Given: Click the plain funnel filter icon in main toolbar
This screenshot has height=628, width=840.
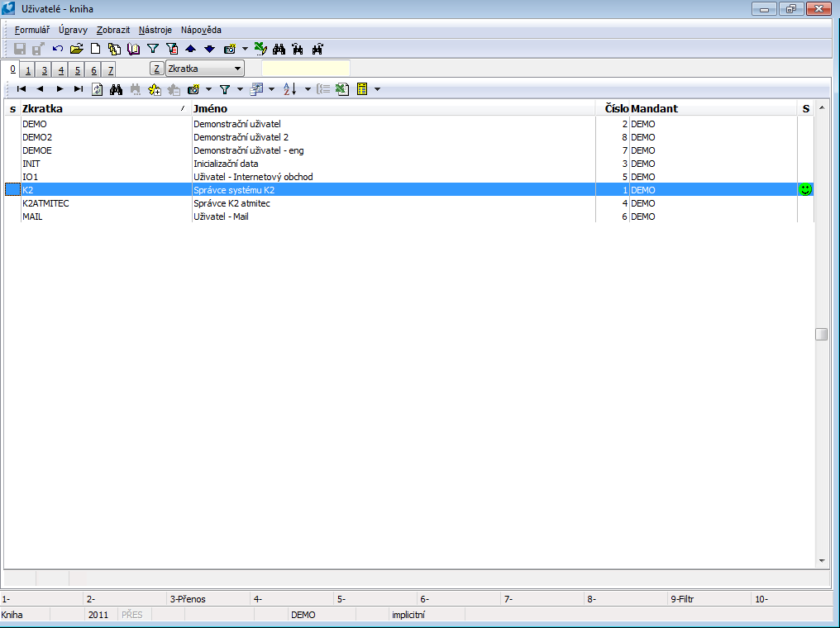Looking at the screenshot, I should (x=153, y=50).
